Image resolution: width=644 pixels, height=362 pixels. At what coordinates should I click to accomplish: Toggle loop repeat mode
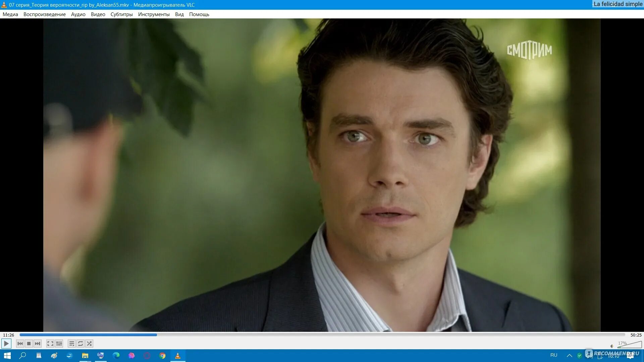(x=80, y=344)
